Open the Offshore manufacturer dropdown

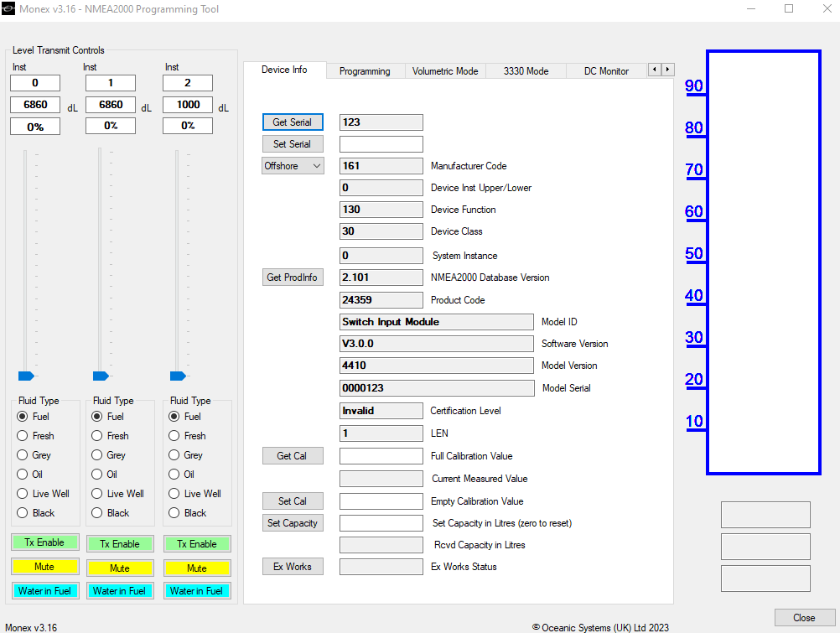click(x=293, y=166)
